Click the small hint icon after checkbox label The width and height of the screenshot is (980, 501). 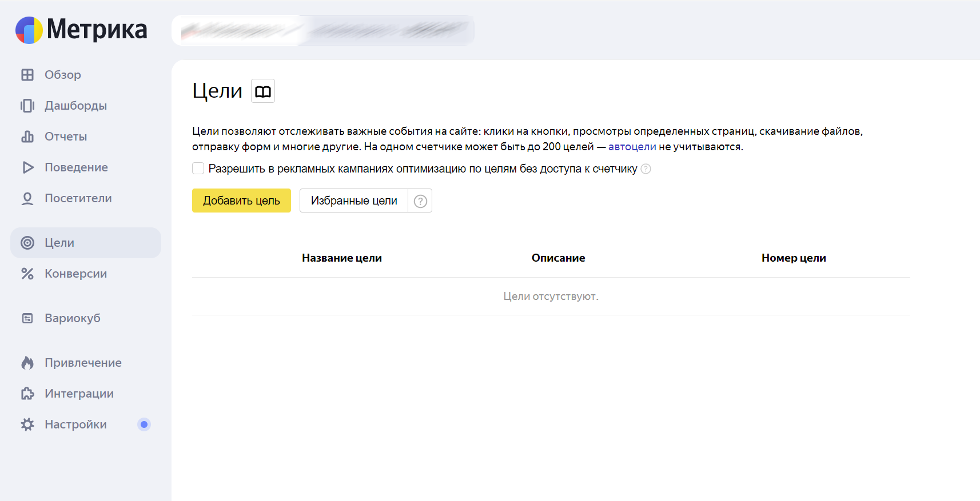(x=646, y=169)
